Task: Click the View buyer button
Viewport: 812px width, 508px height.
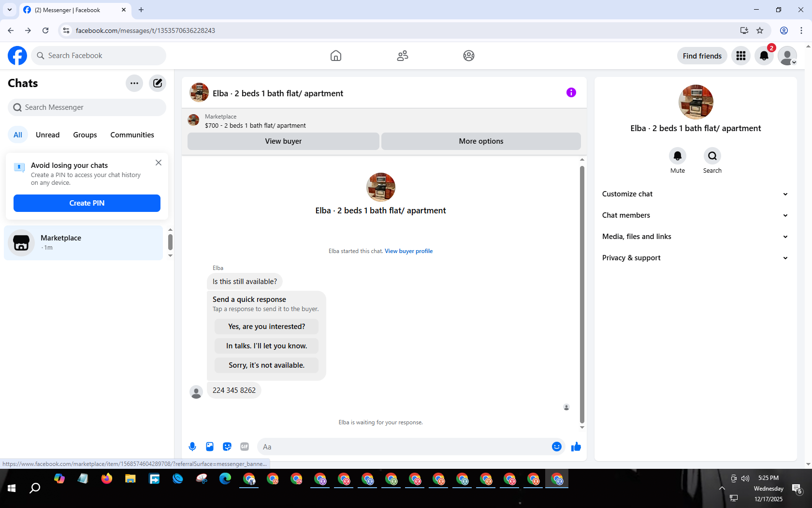Action: pos(283,141)
